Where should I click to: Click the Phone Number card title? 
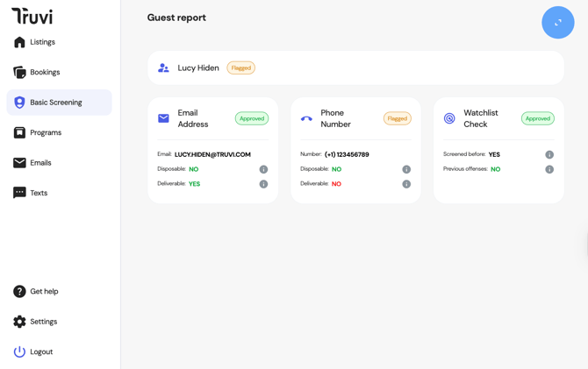(x=335, y=118)
